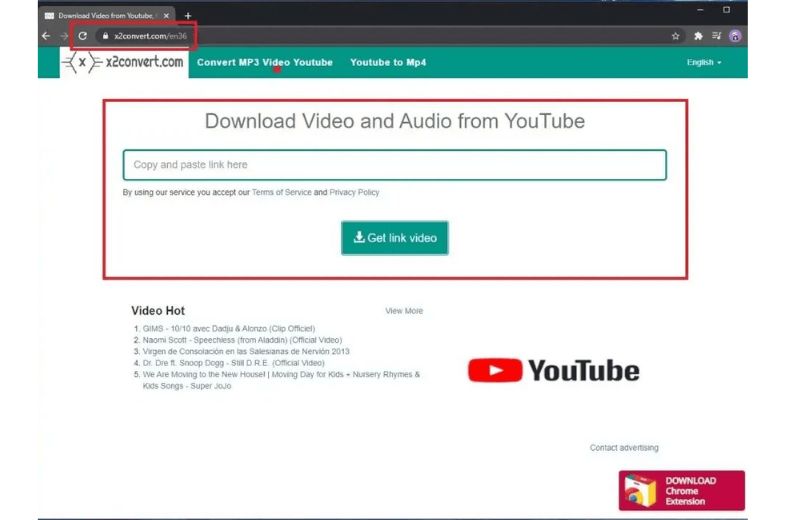This screenshot has width=800, height=520.
Task: Open Convert MP3 Video Youtube menu
Action: (264, 62)
